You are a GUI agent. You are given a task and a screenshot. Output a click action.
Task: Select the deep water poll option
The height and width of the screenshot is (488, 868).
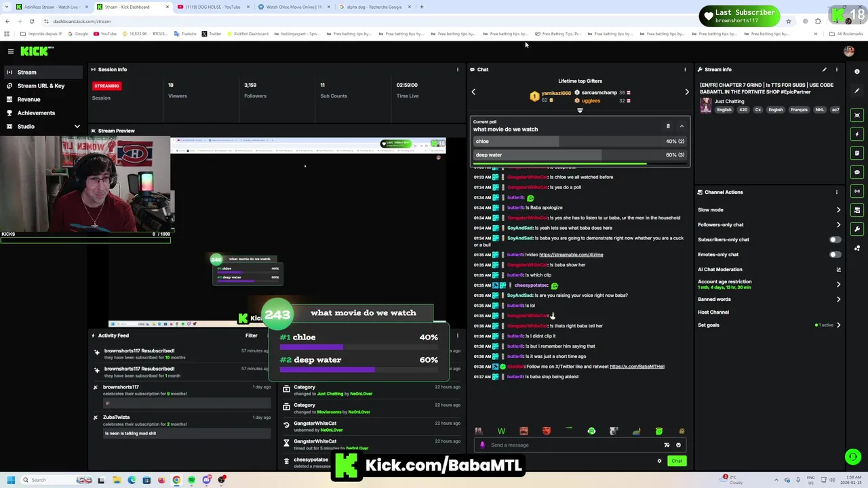(x=580, y=155)
